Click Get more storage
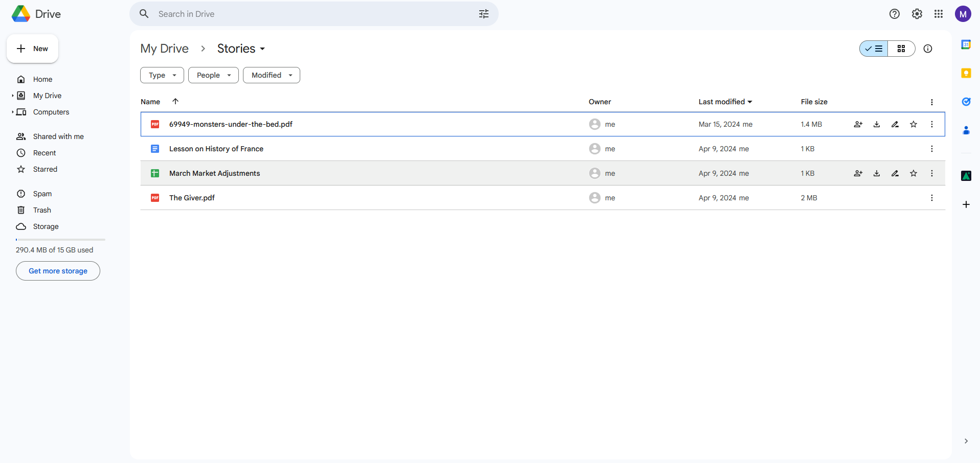Image resolution: width=980 pixels, height=463 pixels. [58, 271]
